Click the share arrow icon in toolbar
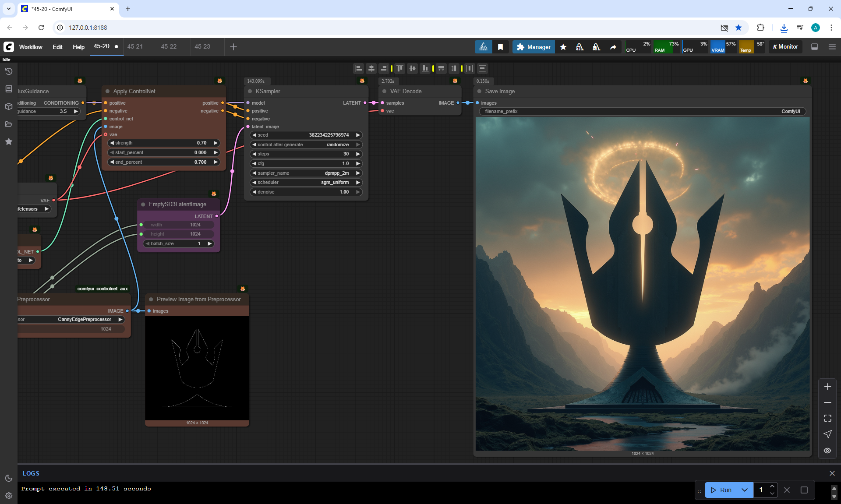This screenshot has width=841, height=504. pyautogui.click(x=613, y=47)
